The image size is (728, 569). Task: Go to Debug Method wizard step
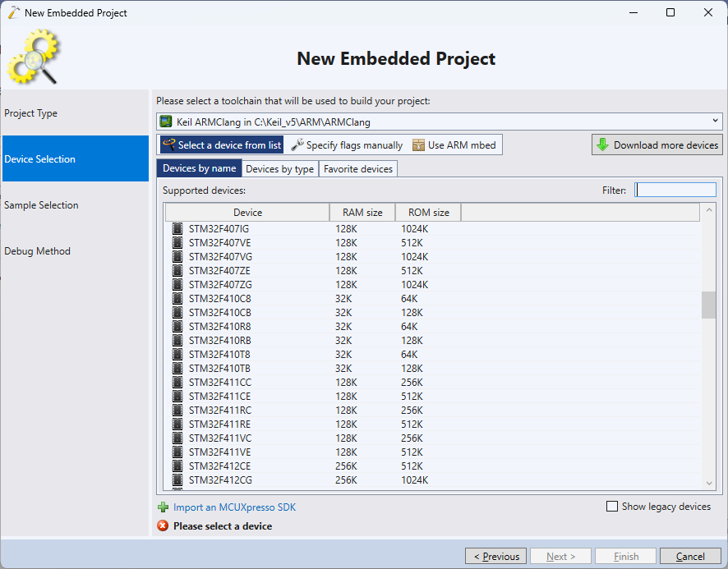[76, 250]
